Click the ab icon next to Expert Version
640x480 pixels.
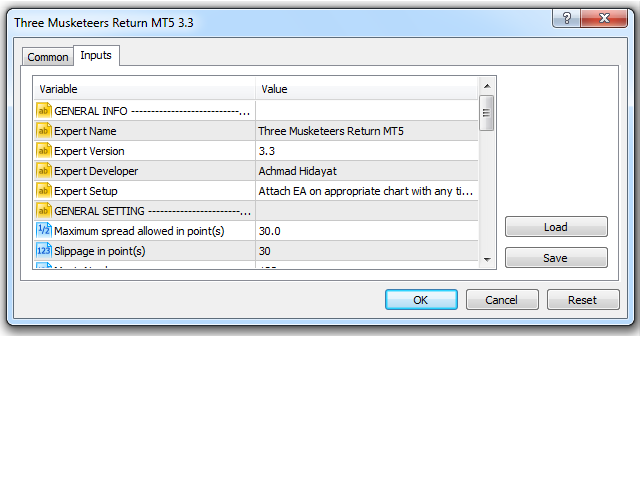pyautogui.click(x=44, y=151)
